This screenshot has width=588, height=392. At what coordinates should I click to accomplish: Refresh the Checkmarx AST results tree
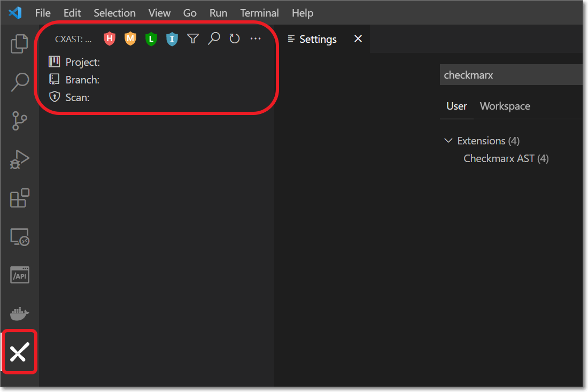point(234,39)
